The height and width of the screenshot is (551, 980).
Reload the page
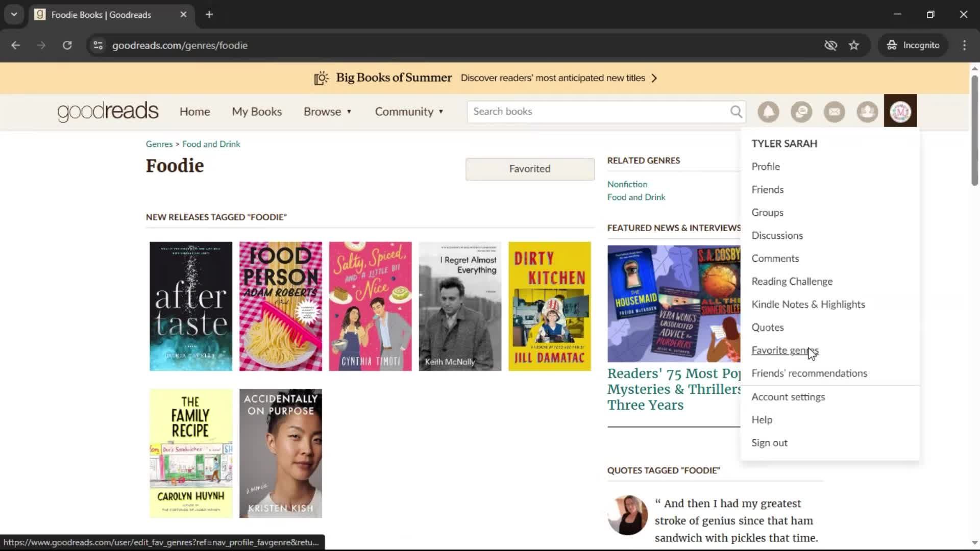click(67, 45)
